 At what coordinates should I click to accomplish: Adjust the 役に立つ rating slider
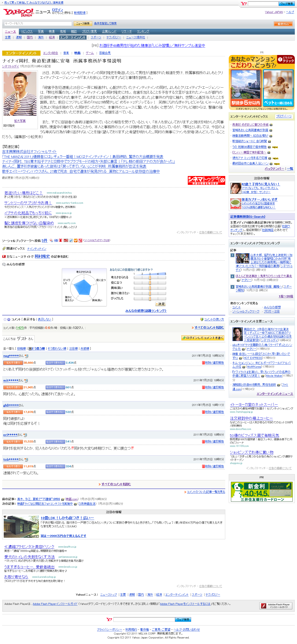(150, 283)
